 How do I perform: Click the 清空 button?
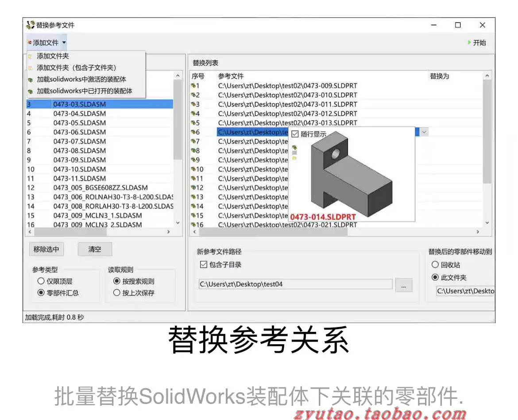tap(94, 249)
